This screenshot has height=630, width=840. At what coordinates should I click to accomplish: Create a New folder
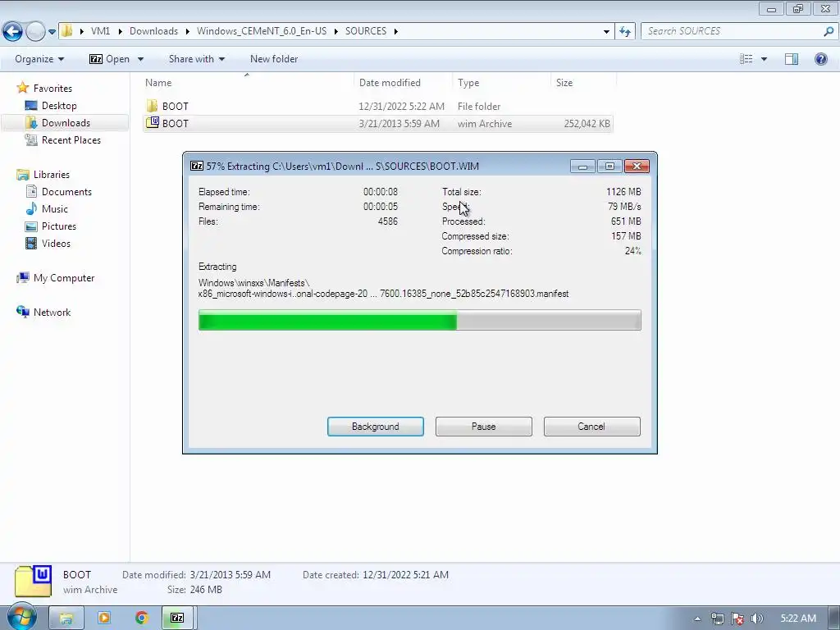[x=274, y=59]
